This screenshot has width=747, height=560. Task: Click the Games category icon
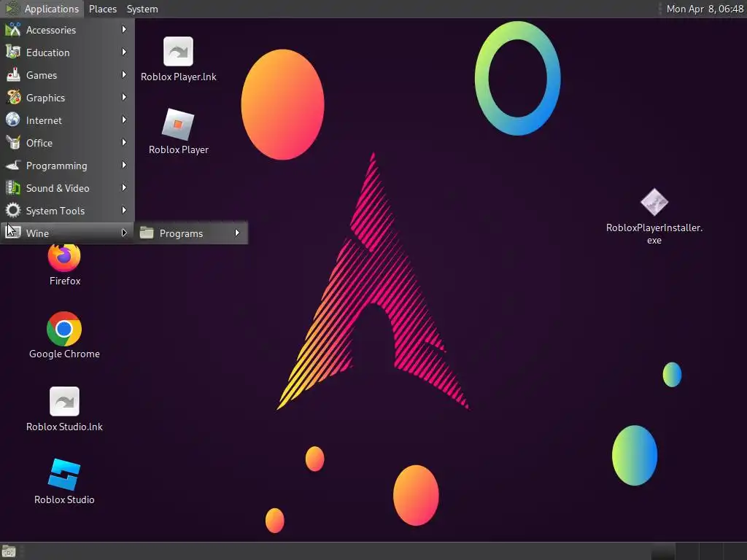coord(13,75)
